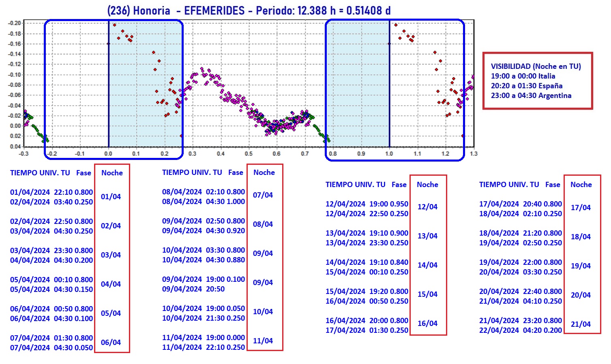This screenshot has width=611, height=364.
Task: Select row "05/04/2024 00:10 0.800"
Action: tap(51, 279)
